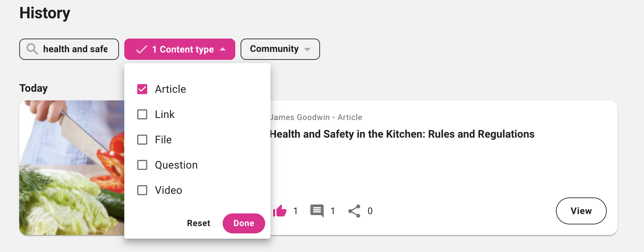
Task: Click the Video option label
Action: point(168,190)
